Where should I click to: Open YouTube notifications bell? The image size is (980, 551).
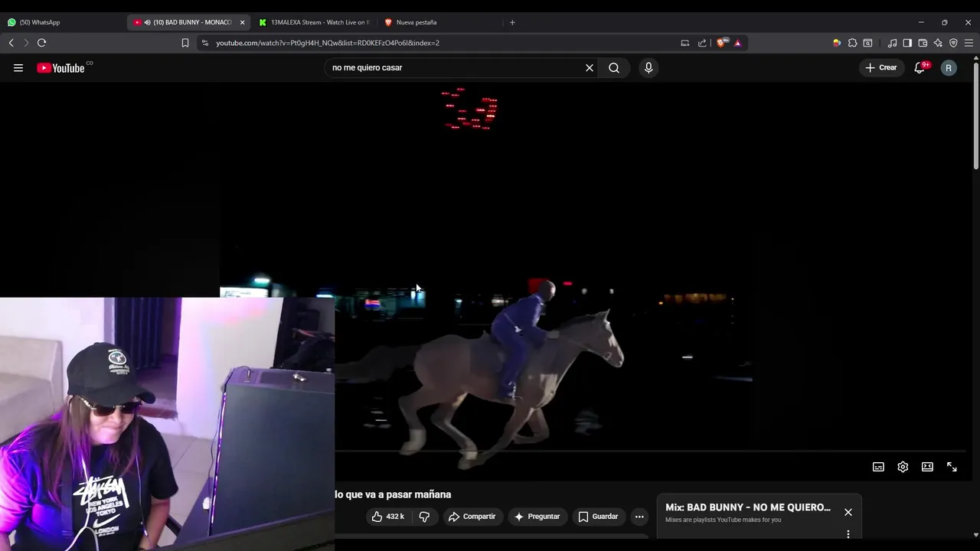pyautogui.click(x=920, y=67)
